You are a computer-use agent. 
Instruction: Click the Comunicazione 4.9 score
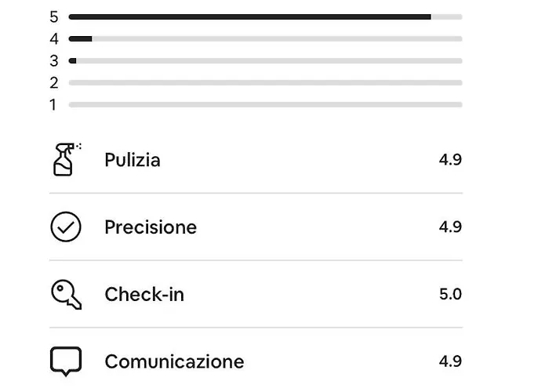(450, 361)
